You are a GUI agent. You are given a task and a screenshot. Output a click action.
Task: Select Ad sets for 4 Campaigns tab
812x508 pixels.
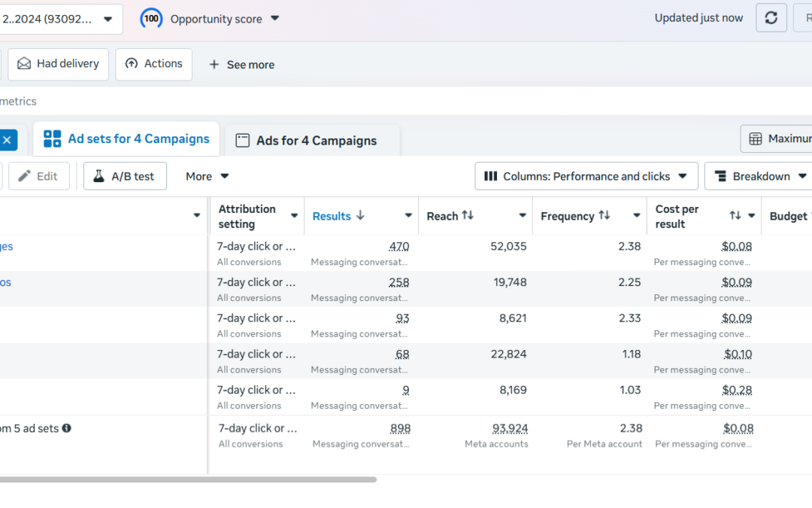click(x=126, y=139)
